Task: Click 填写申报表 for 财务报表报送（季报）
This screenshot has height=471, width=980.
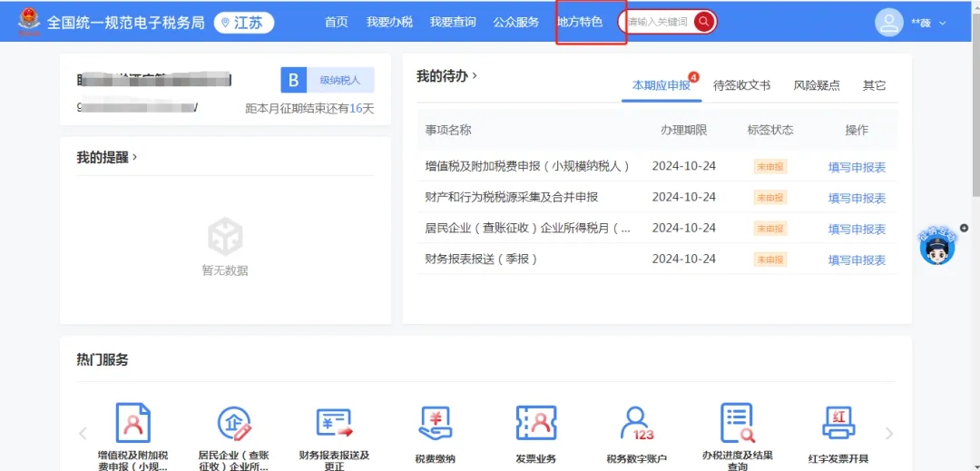Action: point(857,260)
